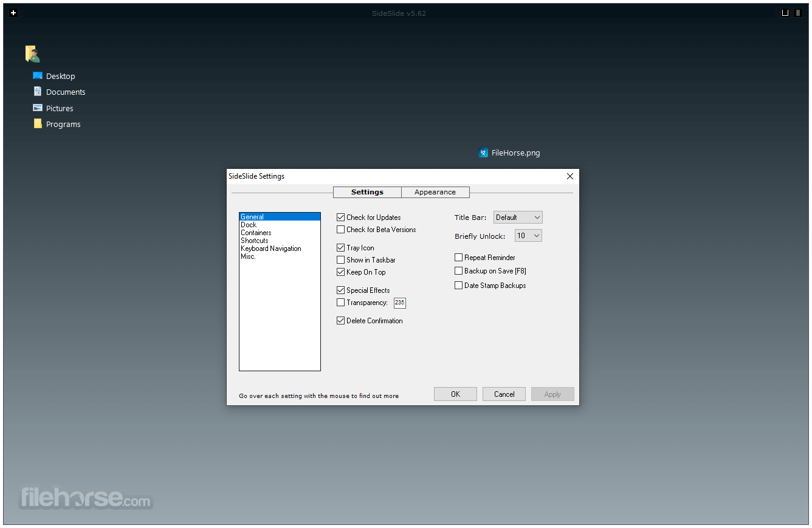Switch to the Appearance tab
The height and width of the screenshot is (528, 812).
[435, 192]
